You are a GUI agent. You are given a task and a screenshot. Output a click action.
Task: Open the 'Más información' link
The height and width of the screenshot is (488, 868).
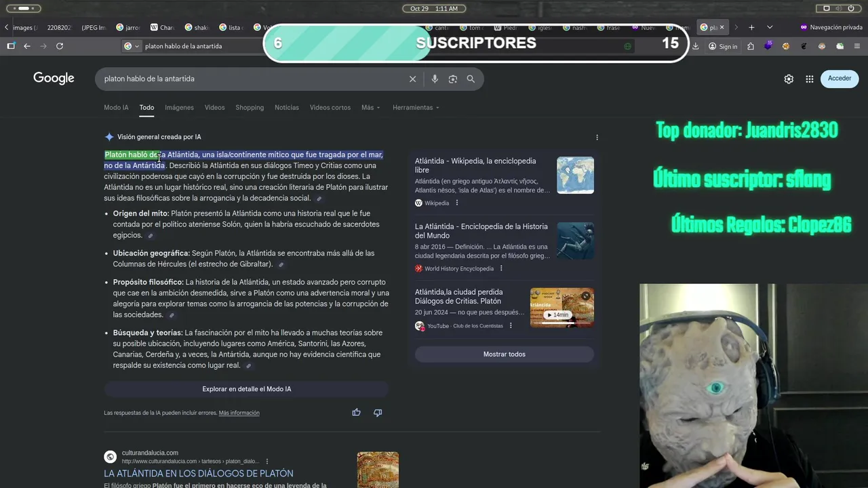(239, 413)
